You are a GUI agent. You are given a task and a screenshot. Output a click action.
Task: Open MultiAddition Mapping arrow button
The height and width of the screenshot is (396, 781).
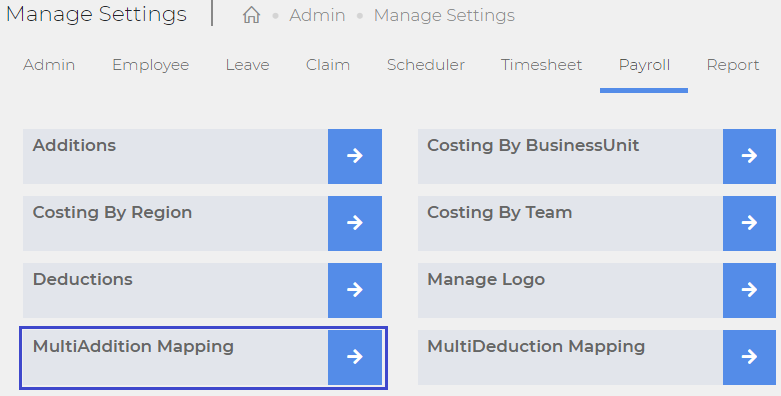(x=355, y=357)
